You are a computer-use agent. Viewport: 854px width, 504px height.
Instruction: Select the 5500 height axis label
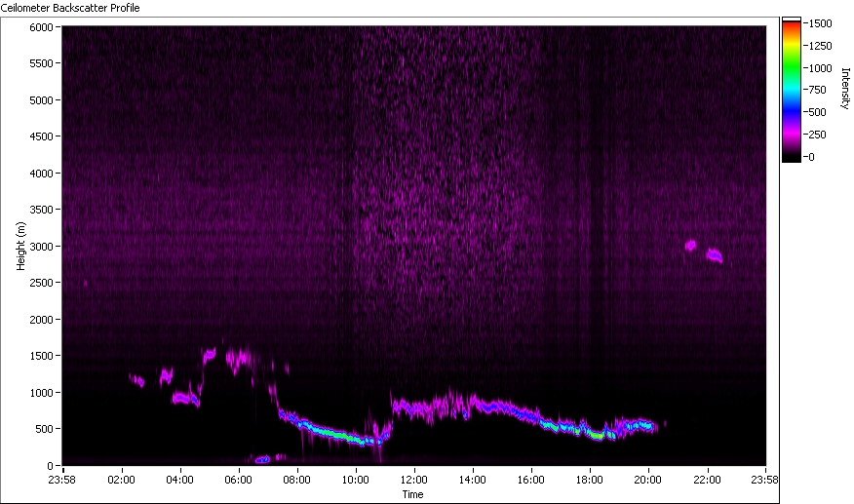[x=41, y=63]
